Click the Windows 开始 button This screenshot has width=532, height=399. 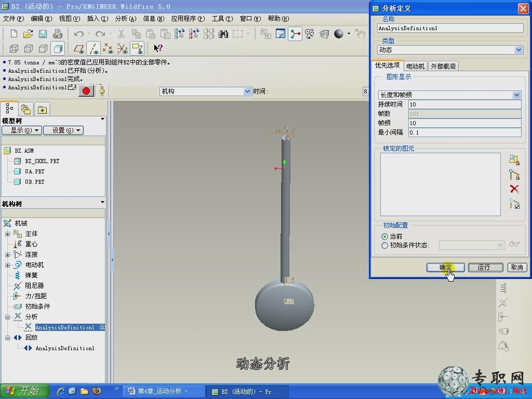(x=25, y=391)
